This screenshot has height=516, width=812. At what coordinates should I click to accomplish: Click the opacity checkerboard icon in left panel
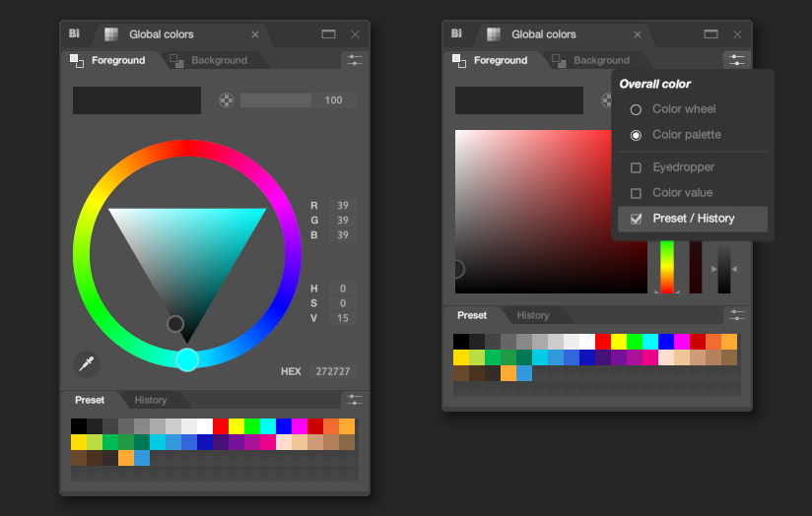(x=227, y=99)
